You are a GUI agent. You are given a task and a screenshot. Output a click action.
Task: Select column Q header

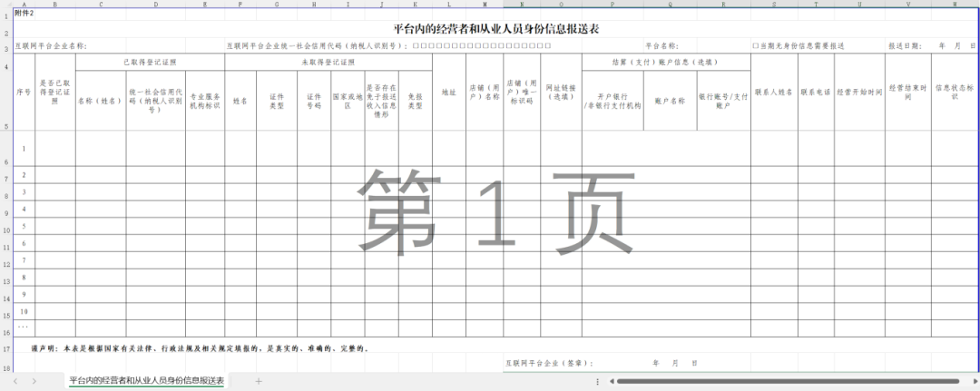670,4
